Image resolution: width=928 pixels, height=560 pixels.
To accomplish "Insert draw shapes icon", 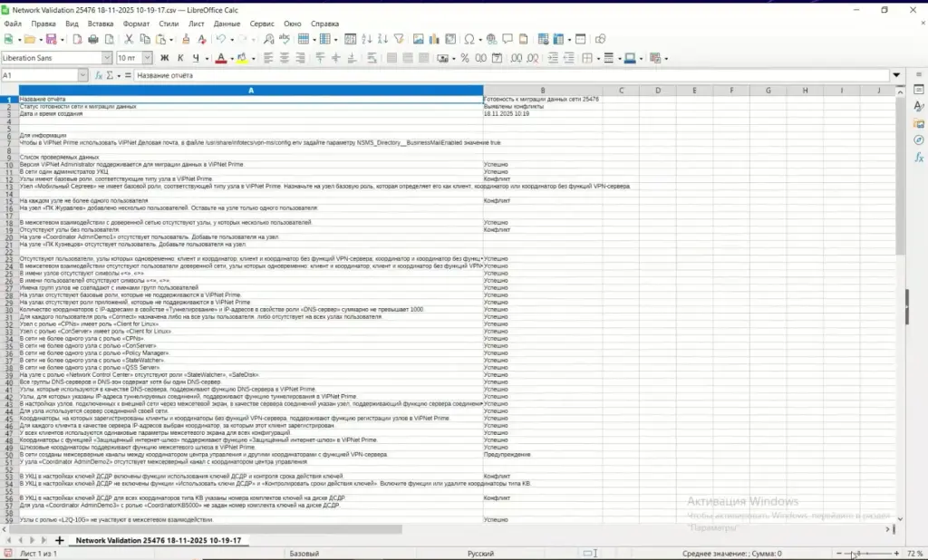I will pyautogui.click(x=600, y=39).
